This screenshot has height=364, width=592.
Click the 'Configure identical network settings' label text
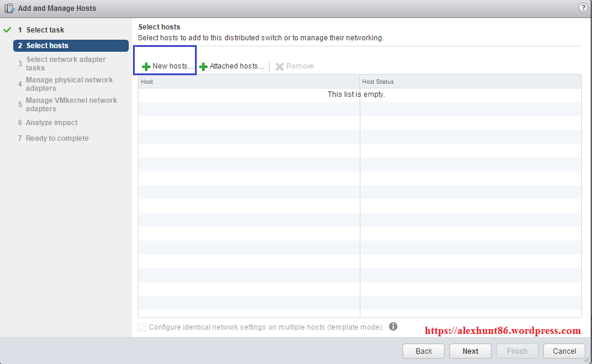266,327
